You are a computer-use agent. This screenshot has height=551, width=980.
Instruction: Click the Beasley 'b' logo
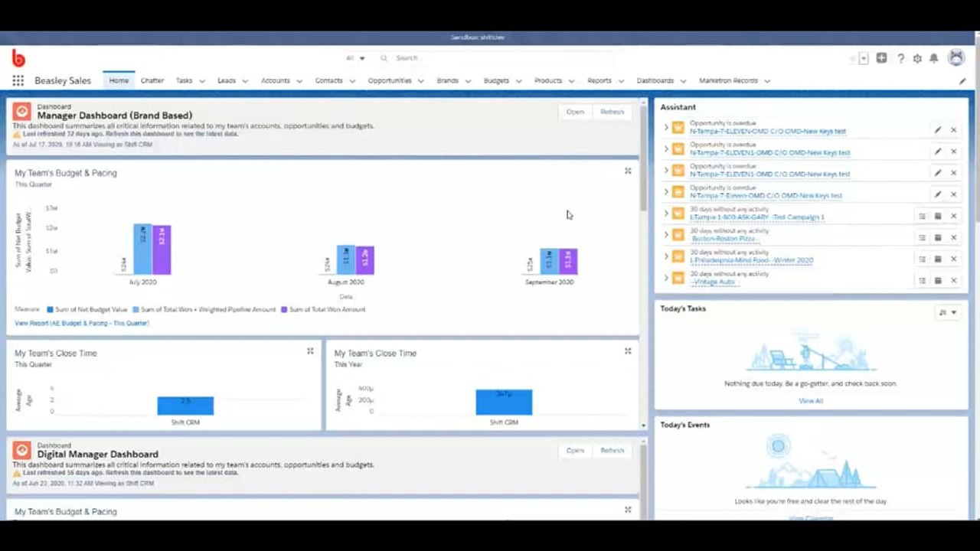[18, 58]
